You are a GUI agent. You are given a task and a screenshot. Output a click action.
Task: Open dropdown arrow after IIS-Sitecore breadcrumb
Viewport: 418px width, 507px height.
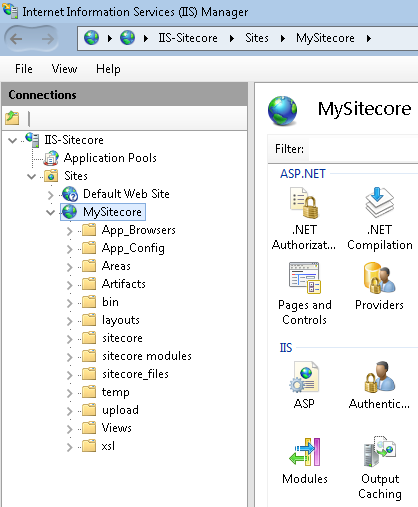[232, 39]
